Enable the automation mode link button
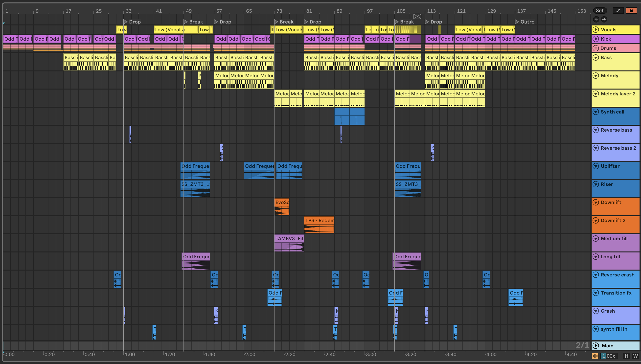This screenshot has height=364, width=641. point(618,11)
